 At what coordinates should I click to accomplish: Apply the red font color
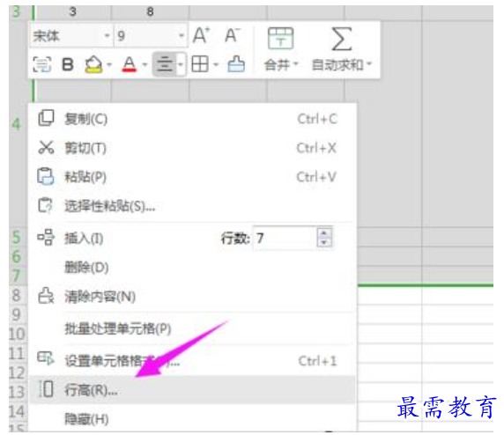point(130,64)
